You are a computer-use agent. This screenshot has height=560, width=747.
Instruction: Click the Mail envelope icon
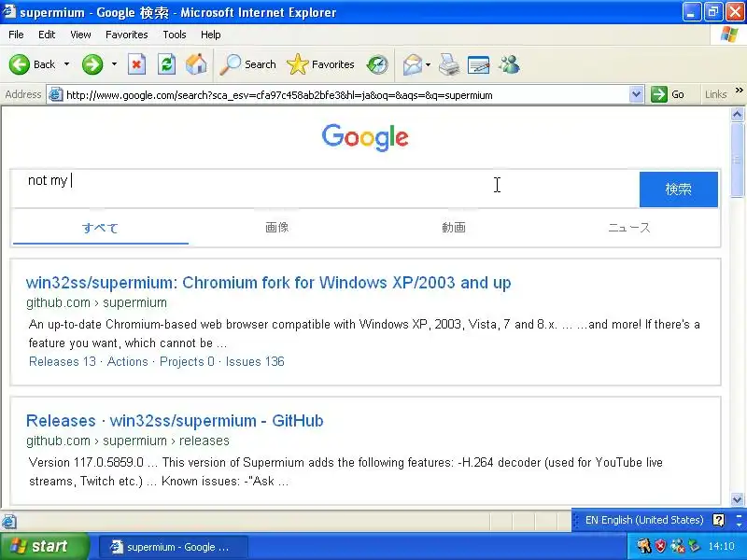click(x=413, y=64)
